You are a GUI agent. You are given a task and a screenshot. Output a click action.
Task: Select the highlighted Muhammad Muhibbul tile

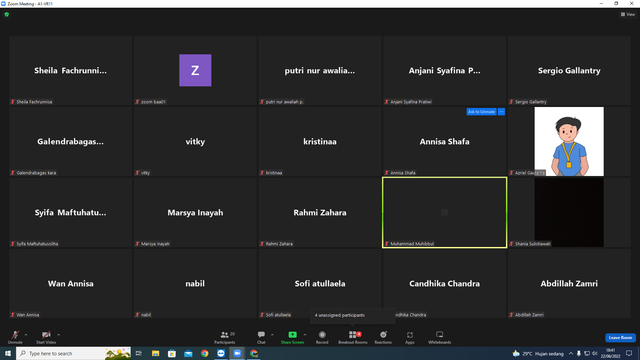tap(444, 213)
